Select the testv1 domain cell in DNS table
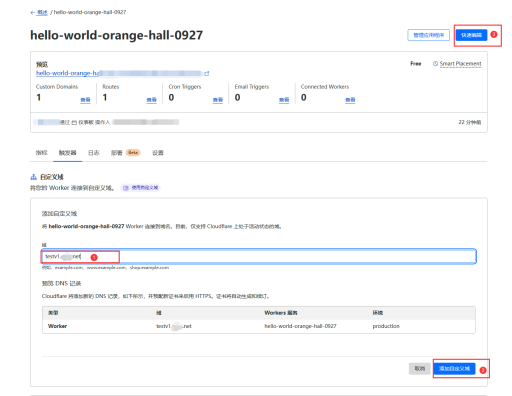Viewport: 512px width, 396px height. coord(174,326)
